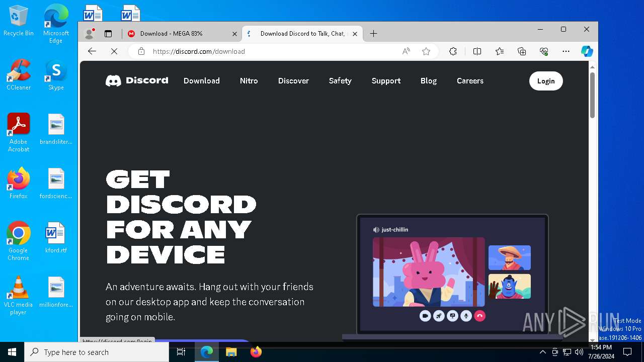Stop loading the page

(114, 51)
